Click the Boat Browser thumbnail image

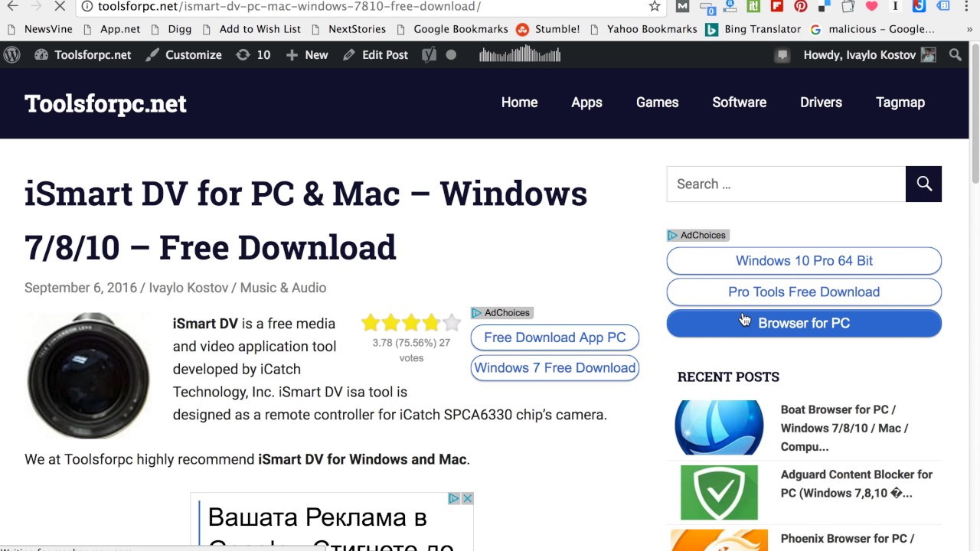[719, 428]
